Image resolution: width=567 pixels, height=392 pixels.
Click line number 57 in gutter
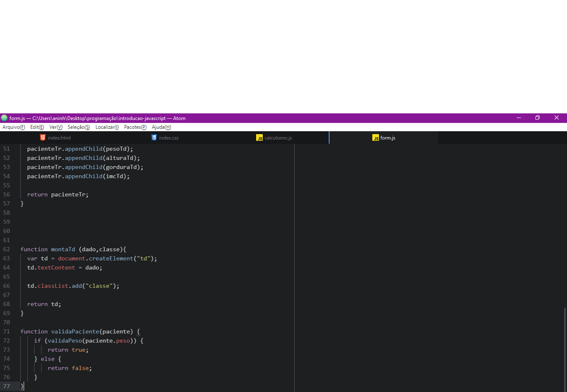(7, 203)
